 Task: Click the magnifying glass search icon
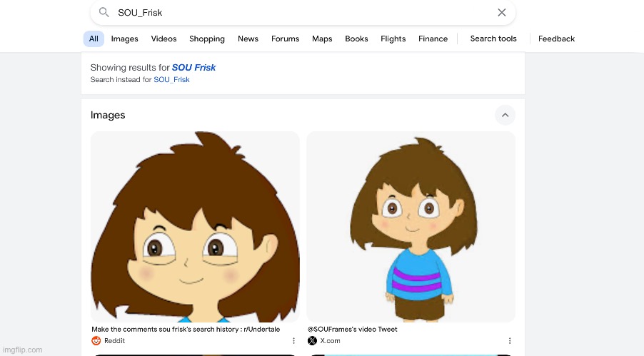(x=104, y=13)
